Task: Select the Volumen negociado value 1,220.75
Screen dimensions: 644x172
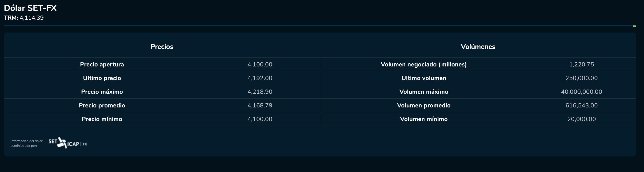Action: (x=581, y=64)
